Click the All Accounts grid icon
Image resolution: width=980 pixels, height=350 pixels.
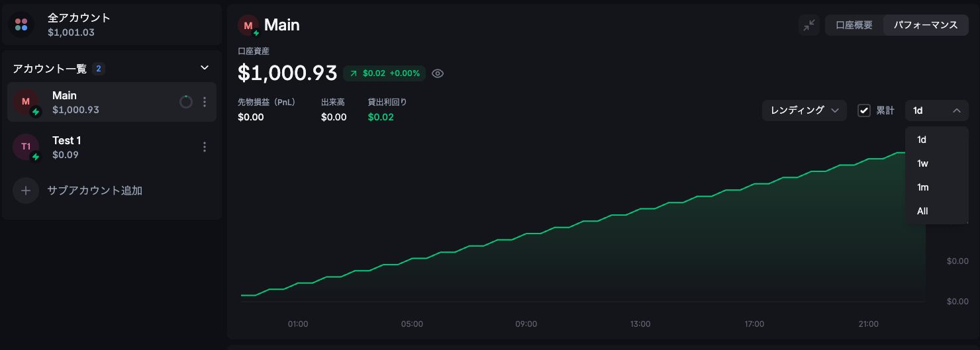(21, 24)
